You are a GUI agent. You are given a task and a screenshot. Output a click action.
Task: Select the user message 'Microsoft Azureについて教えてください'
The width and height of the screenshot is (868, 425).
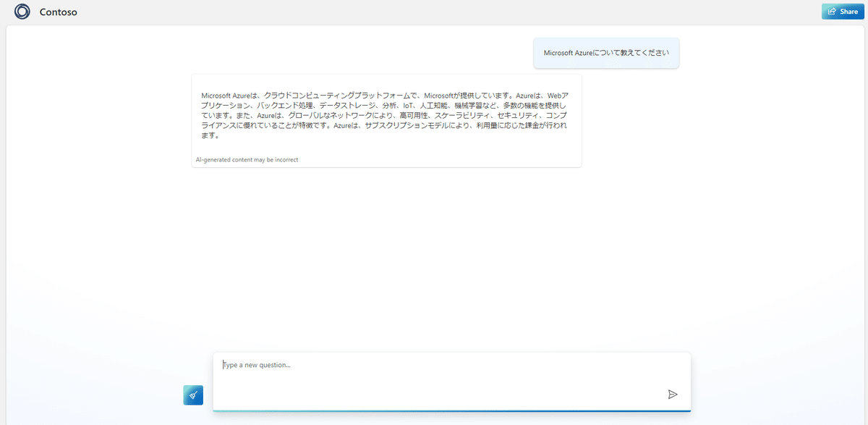tap(606, 53)
